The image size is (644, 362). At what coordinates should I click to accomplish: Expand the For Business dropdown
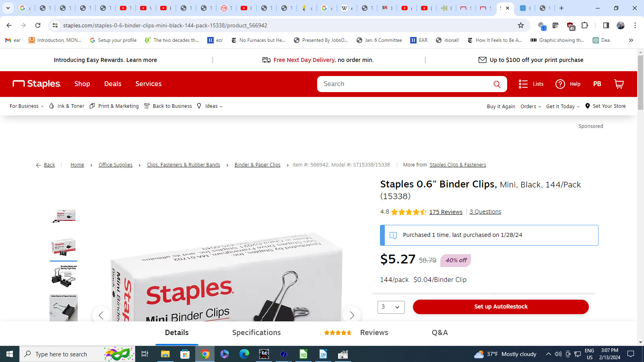point(27,106)
